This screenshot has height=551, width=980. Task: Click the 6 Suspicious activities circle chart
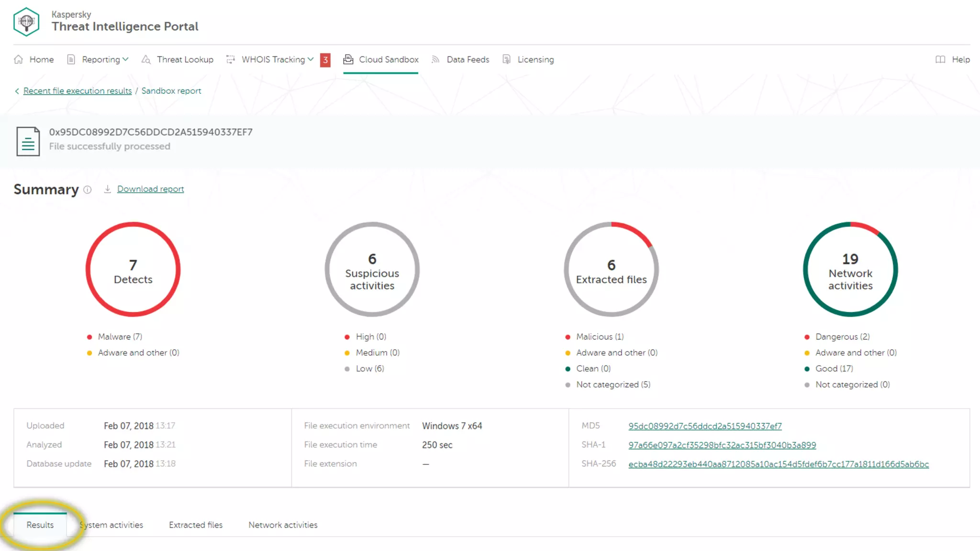pos(372,269)
